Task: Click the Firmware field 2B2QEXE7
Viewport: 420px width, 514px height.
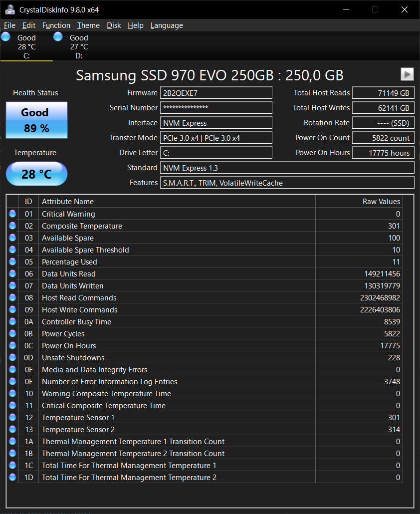Action: 216,93
